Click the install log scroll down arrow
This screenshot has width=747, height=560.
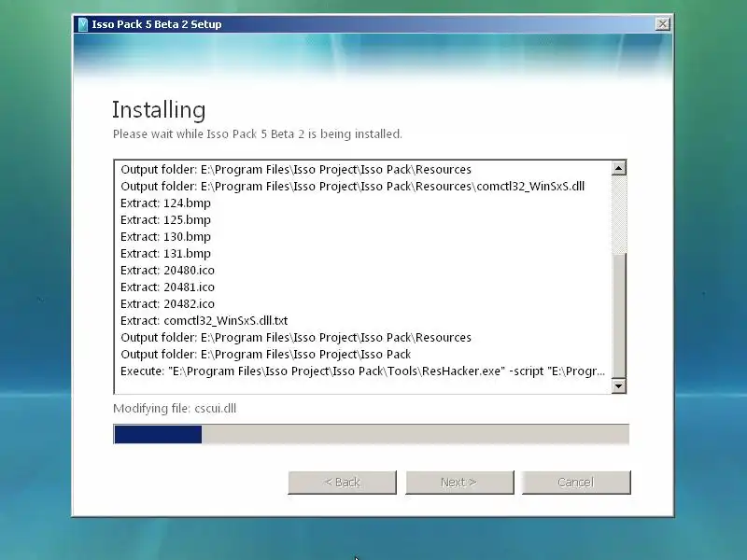coord(618,385)
